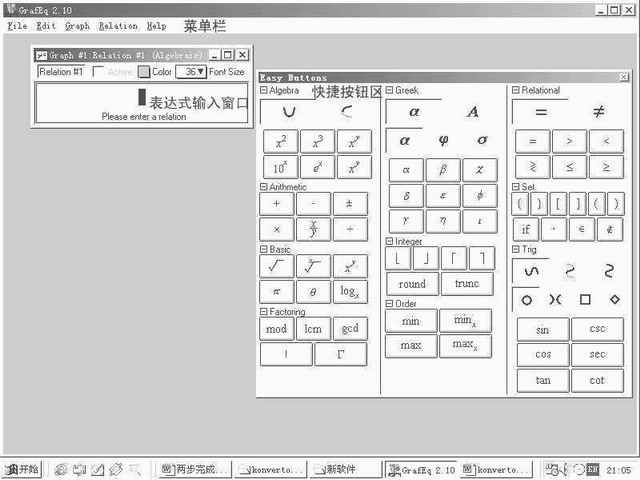Click the plus button in Arithmetic
The image size is (640, 480).
pyautogui.click(x=277, y=203)
